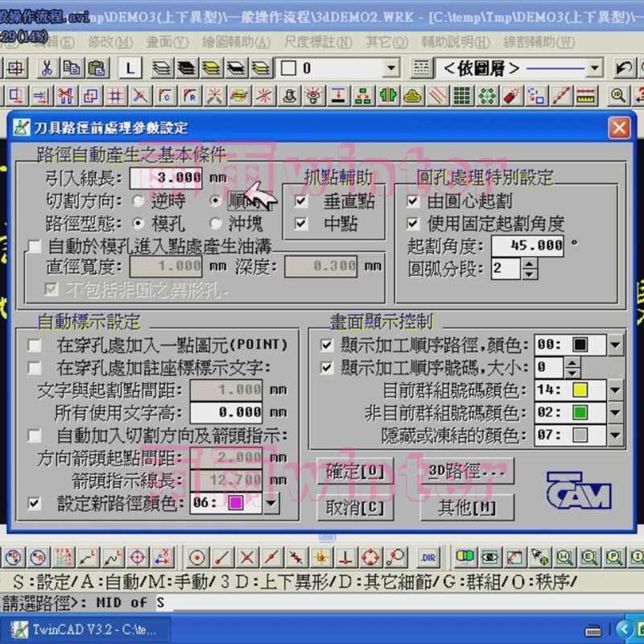The image size is (644, 644).
Task: Click yellow swatch for 目前群組號碼顏色
Action: (x=580, y=390)
